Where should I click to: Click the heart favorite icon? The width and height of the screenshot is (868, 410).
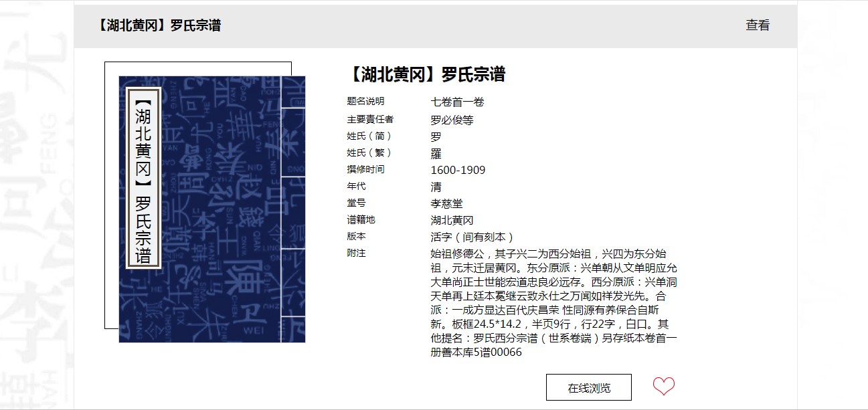663,387
